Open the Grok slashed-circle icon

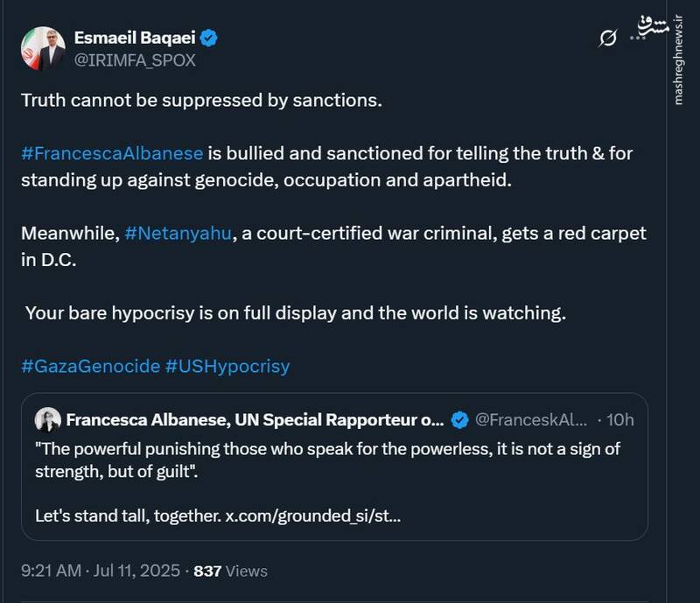pyautogui.click(x=606, y=37)
